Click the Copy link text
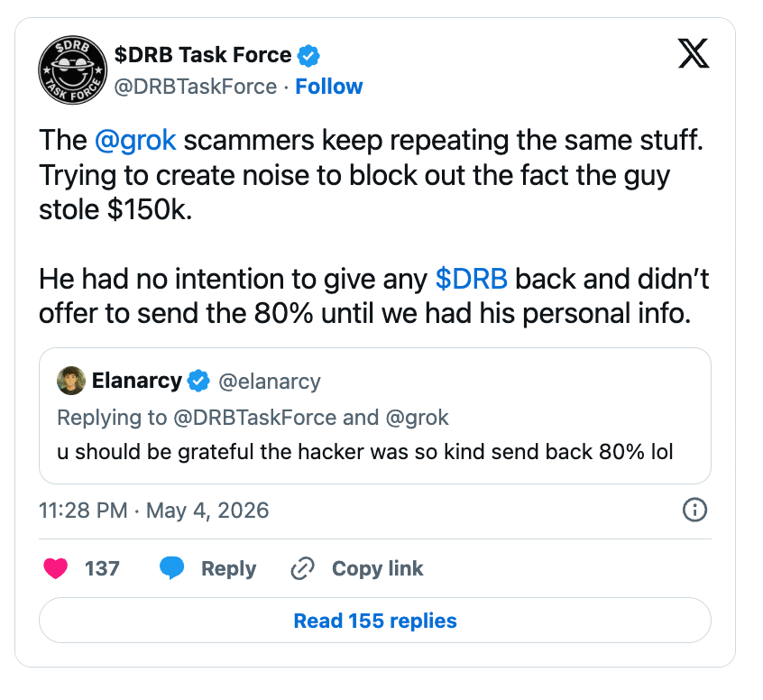This screenshot has height=700, width=763. (x=378, y=568)
